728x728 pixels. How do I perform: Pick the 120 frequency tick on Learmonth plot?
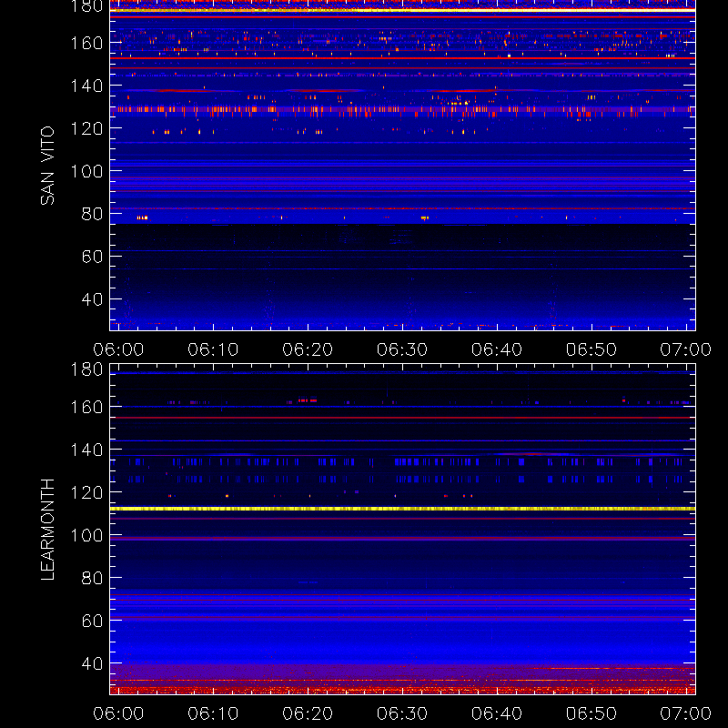click(x=86, y=492)
